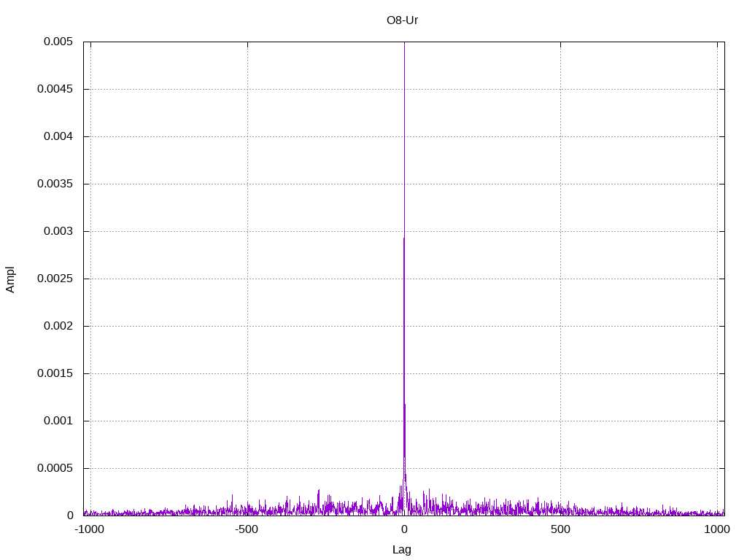The height and width of the screenshot is (560, 747).
Task: Click the Y-axis tick value 0.0025
Action: (55, 279)
